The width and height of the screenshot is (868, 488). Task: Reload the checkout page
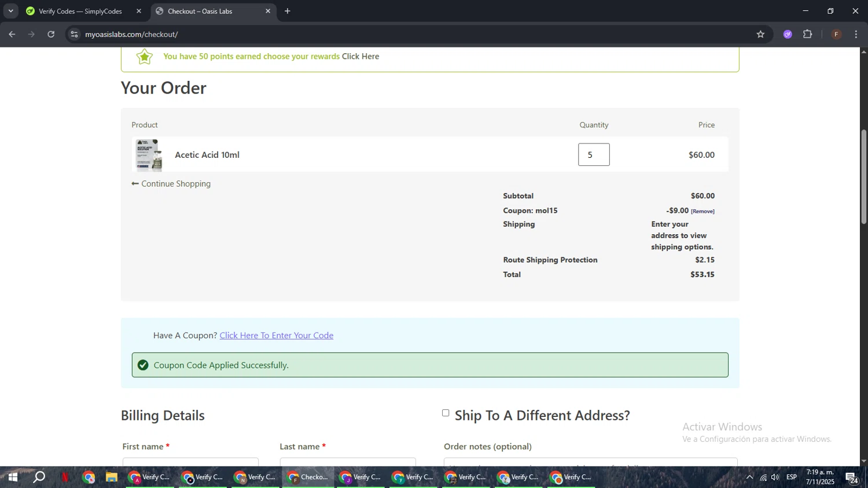51,34
